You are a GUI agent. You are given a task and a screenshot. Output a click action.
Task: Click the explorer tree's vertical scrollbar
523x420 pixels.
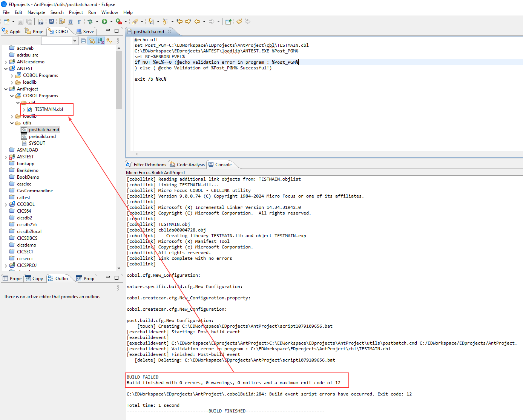119,80
